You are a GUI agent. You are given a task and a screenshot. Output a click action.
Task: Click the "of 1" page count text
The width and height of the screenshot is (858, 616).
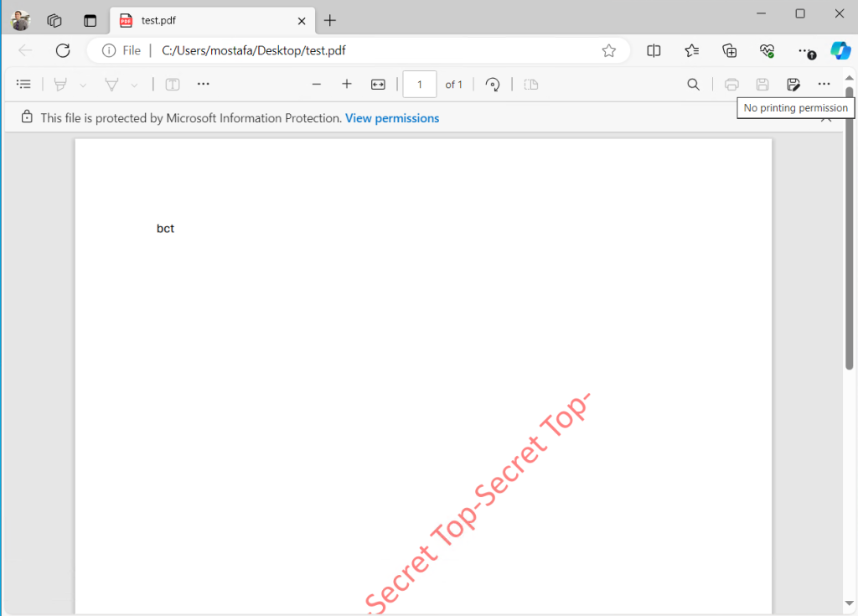tap(453, 85)
